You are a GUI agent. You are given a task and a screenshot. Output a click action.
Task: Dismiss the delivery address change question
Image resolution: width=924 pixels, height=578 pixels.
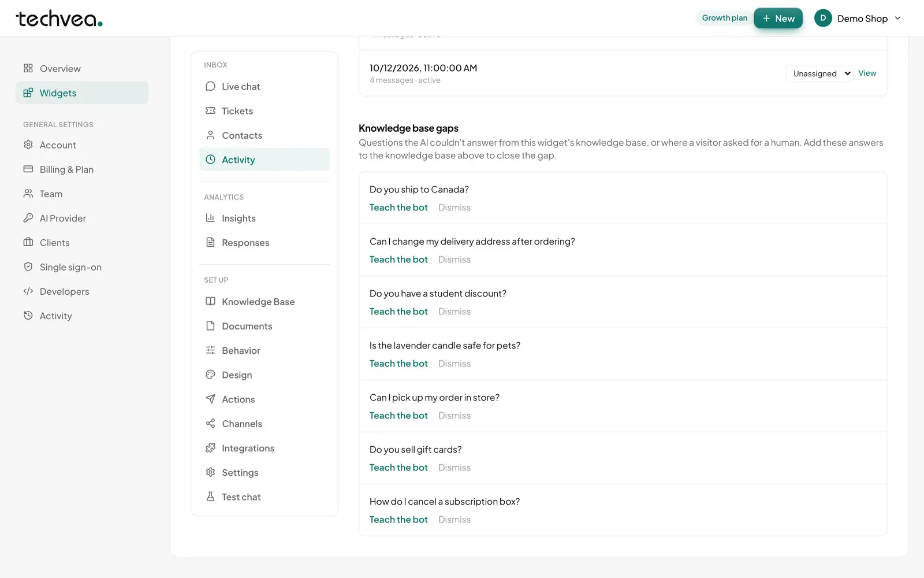(454, 260)
